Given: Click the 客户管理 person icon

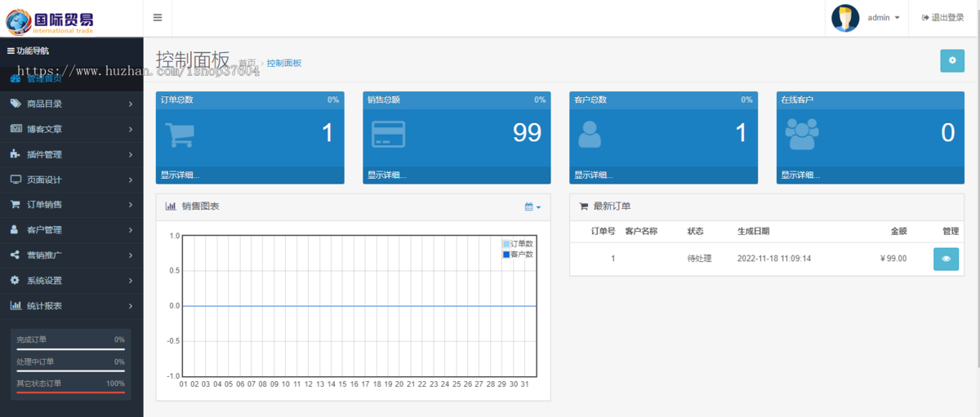Looking at the screenshot, I should click(x=14, y=230).
